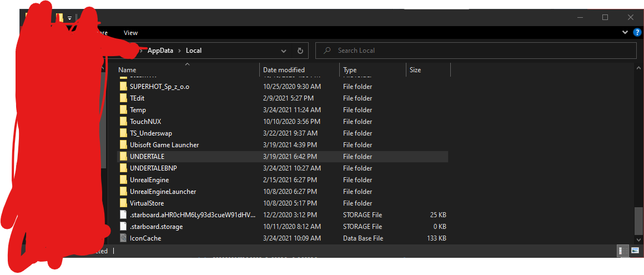Click the UnrealEngine folder icon

(x=123, y=180)
